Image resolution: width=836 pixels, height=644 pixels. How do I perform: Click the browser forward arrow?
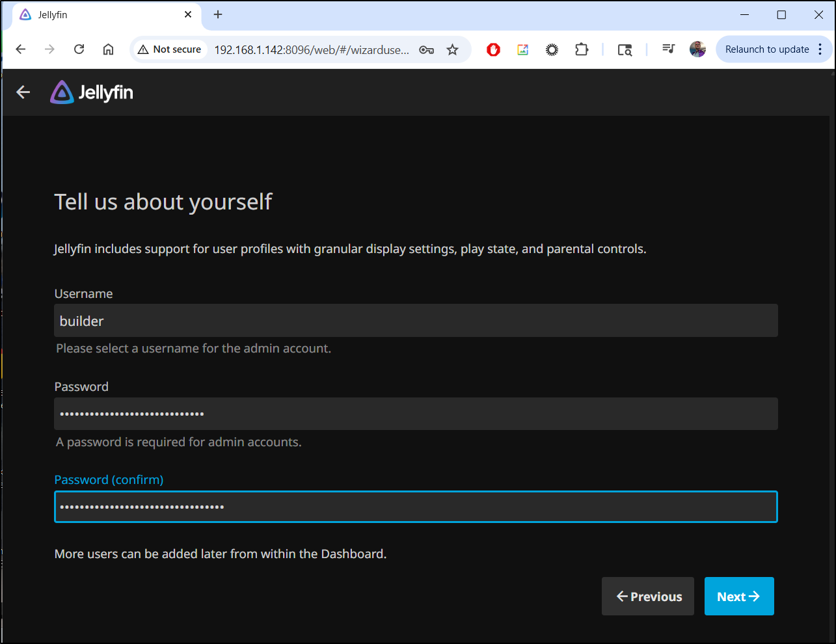(49, 49)
